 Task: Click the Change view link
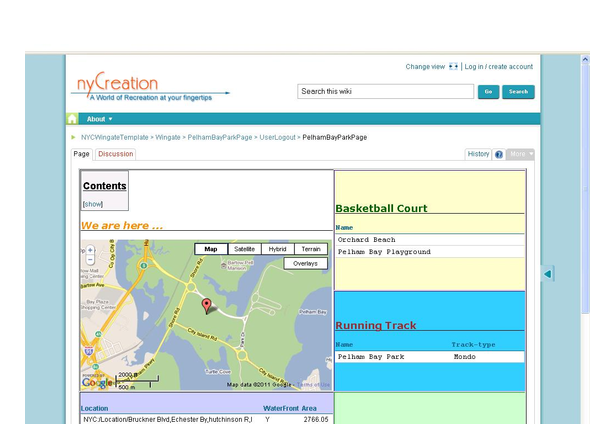425,67
